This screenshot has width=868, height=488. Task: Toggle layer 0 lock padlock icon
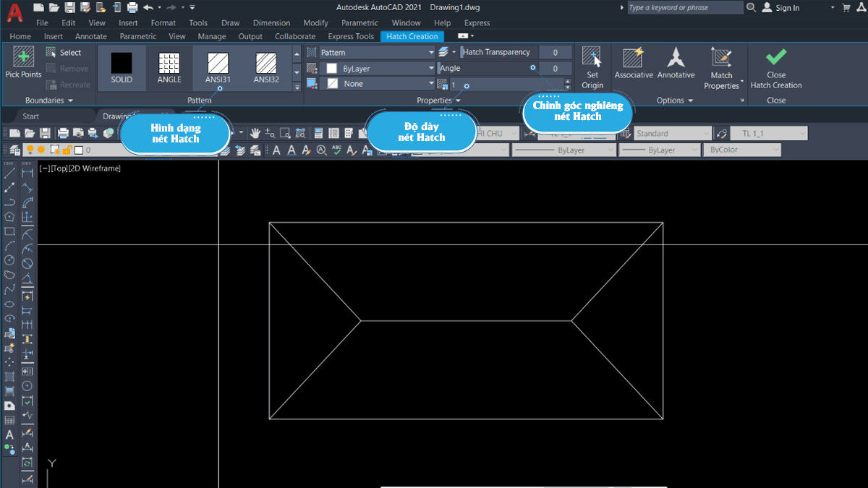click(x=66, y=150)
